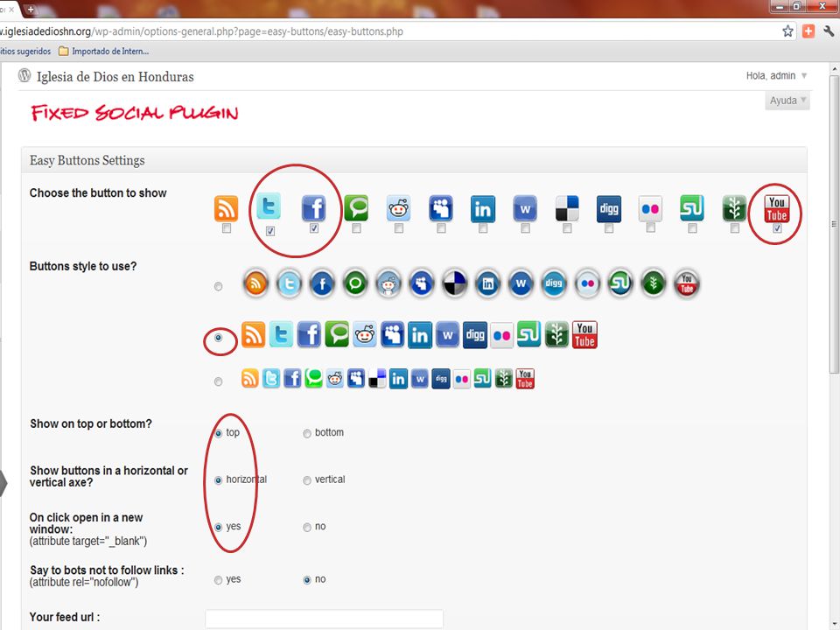Viewport: 840px width, 630px height.
Task: Click the Delicious icon in top row
Action: pos(567,208)
